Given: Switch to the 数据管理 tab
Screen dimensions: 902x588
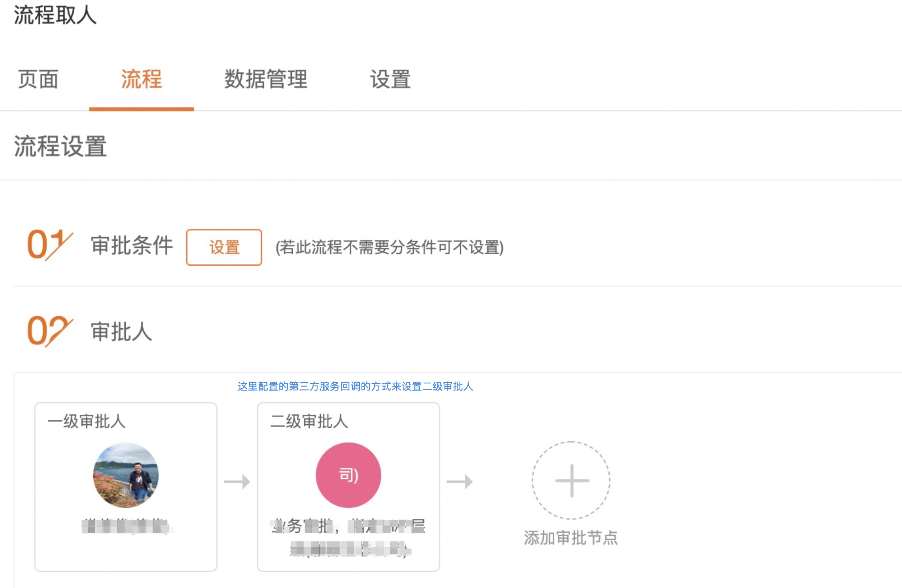Looking at the screenshot, I should click(x=266, y=80).
